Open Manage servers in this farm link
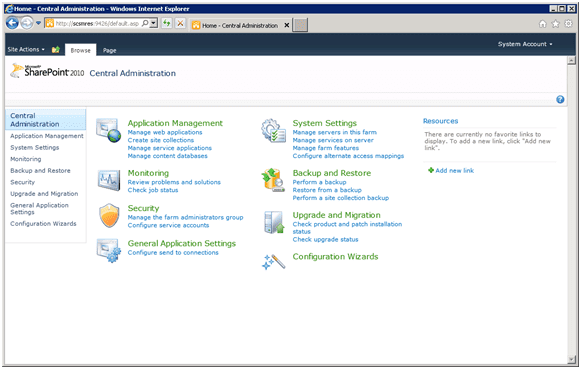Image resolution: width=581 pixels, height=369 pixels. click(x=335, y=132)
